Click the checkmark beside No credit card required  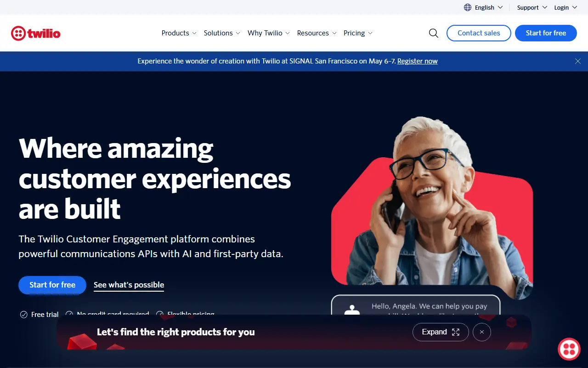point(69,314)
